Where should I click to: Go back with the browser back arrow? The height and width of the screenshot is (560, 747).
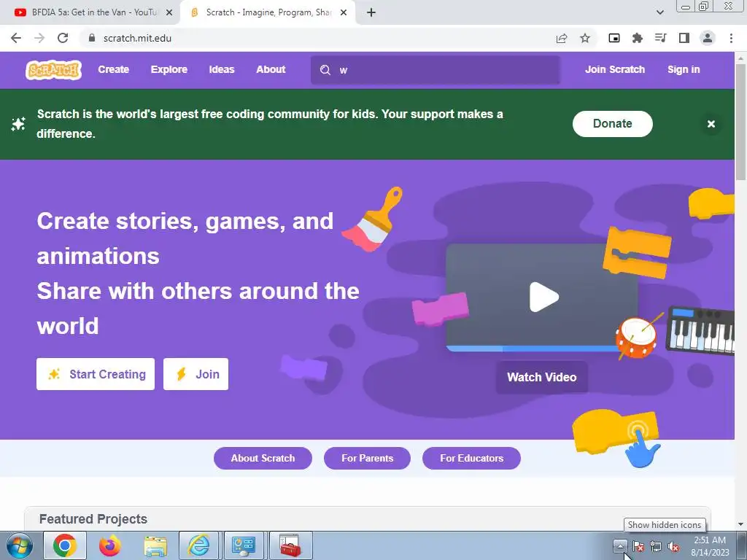tap(16, 38)
